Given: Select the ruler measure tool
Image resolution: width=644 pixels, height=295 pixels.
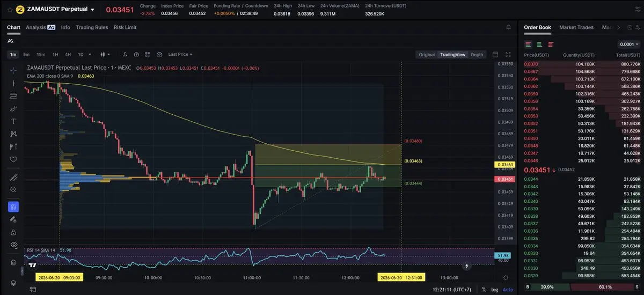Looking at the screenshot, I should click(13, 178).
